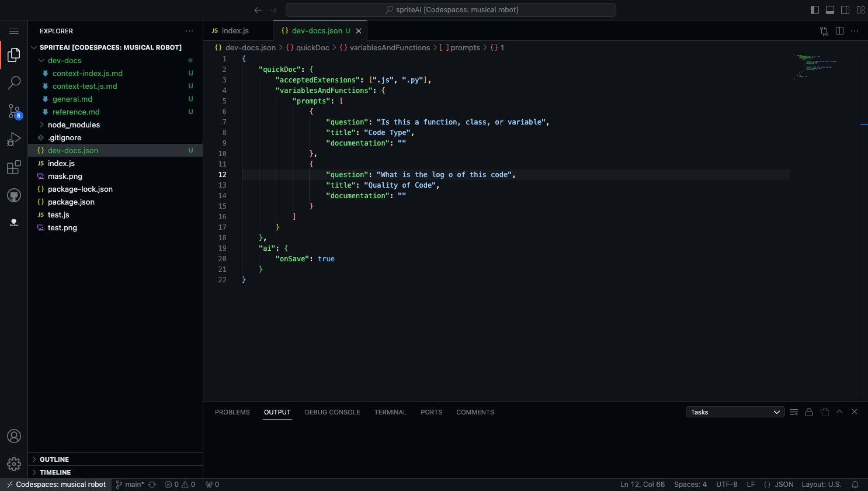Screen dimensions: 868x491
Task: Click the Split Editor Right icon
Action: 839,31
